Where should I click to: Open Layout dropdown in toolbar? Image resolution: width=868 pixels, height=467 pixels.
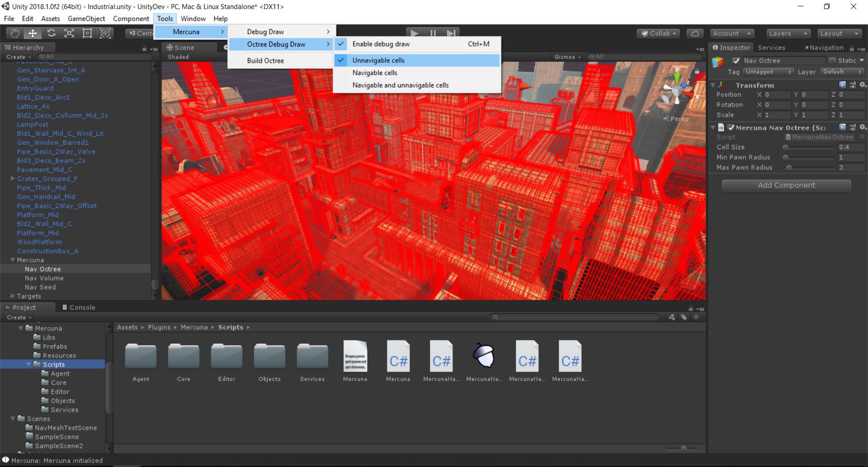[x=840, y=33]
